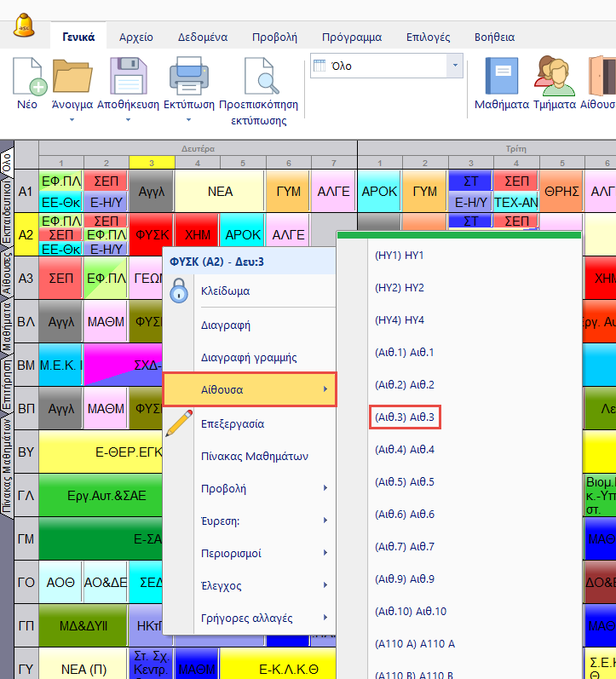Click the yellow NEA cell in row A1
The height and width of the screenshot is (679, 616).
(x=220, y=192)
